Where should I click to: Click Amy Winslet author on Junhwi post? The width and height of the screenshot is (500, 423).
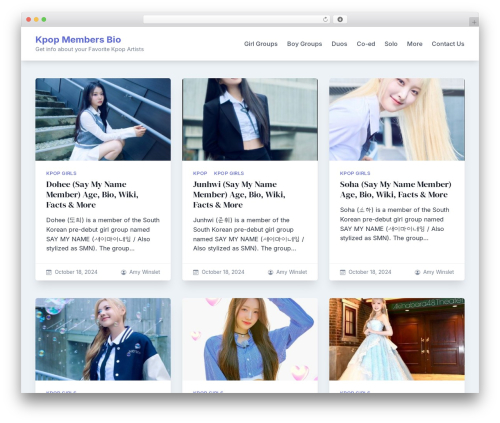(292, 272)
